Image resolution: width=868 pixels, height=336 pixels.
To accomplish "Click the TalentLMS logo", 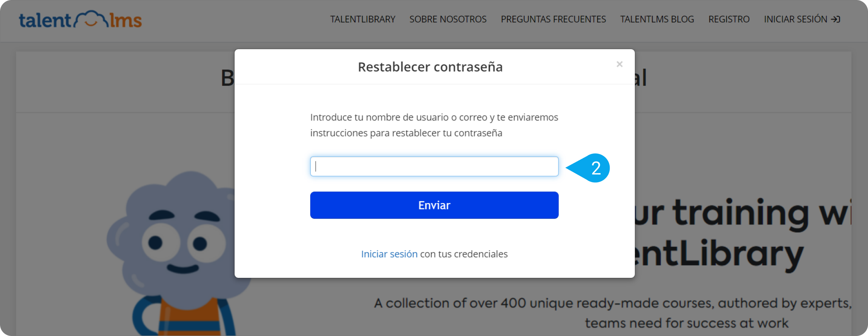I will 80,20.
